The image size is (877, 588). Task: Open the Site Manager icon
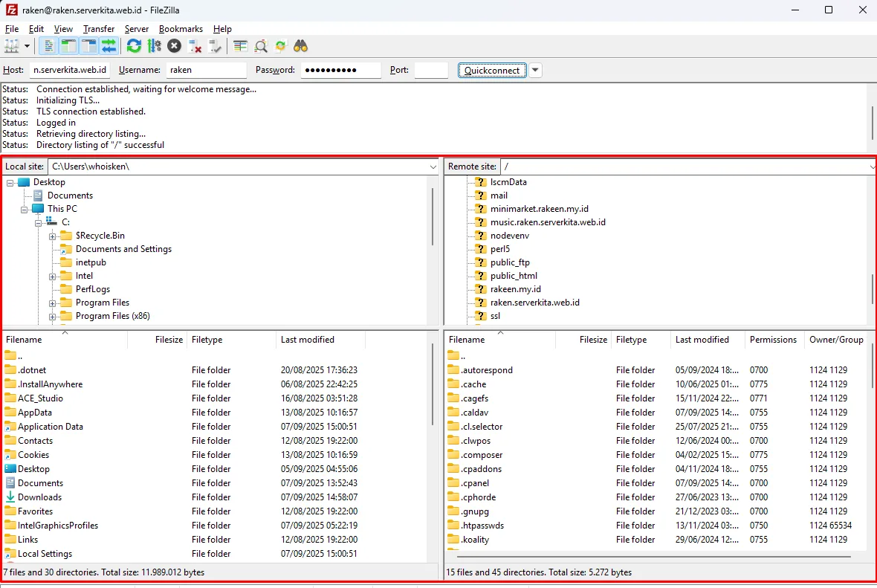coord(11,46)
